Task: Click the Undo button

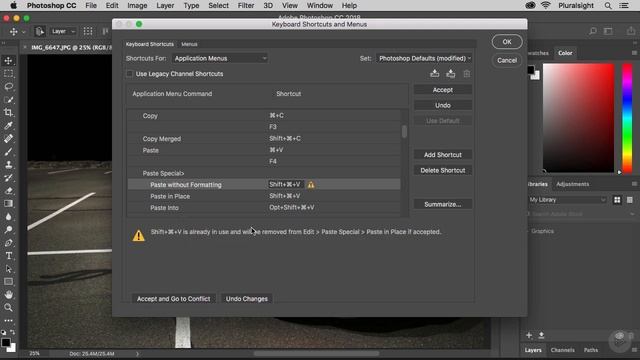Action: 443,105
